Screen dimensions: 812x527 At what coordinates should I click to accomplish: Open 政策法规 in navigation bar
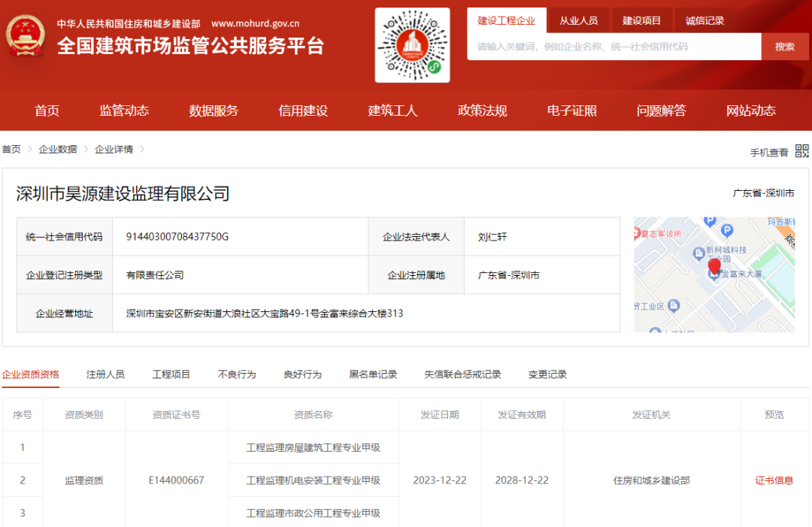(482, 110)
